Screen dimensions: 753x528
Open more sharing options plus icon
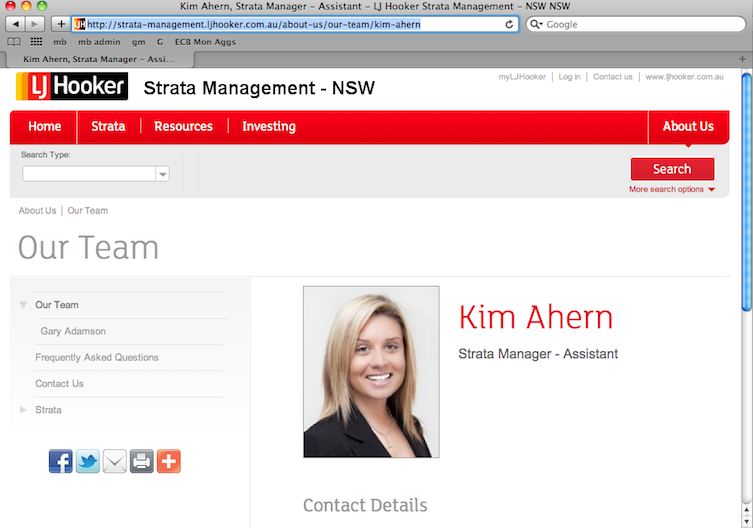pos(169,461)
